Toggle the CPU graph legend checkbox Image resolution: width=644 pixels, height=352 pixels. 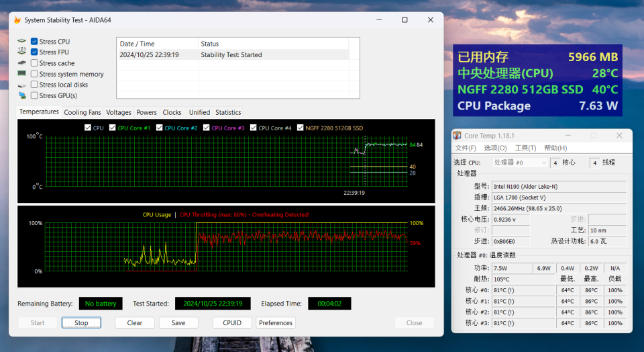(87, 128)
